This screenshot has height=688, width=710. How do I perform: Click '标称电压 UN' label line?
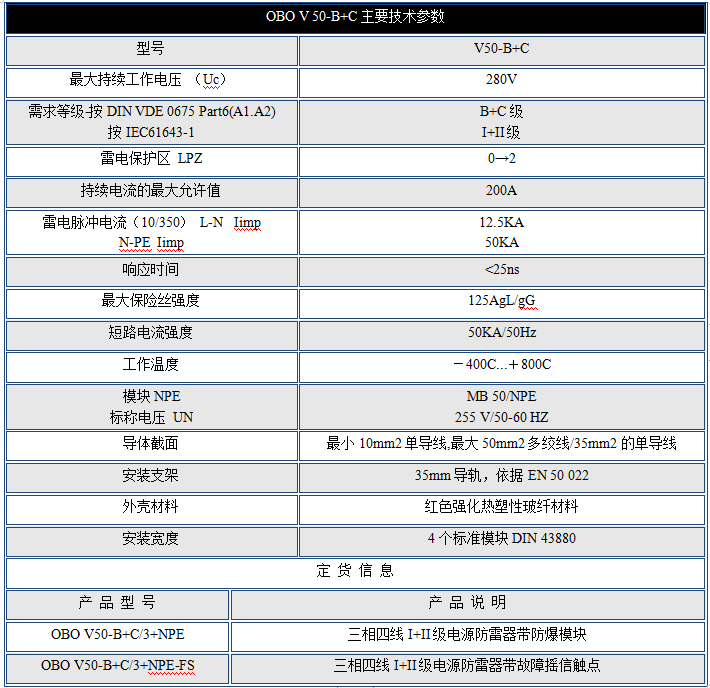click(151, 417)
